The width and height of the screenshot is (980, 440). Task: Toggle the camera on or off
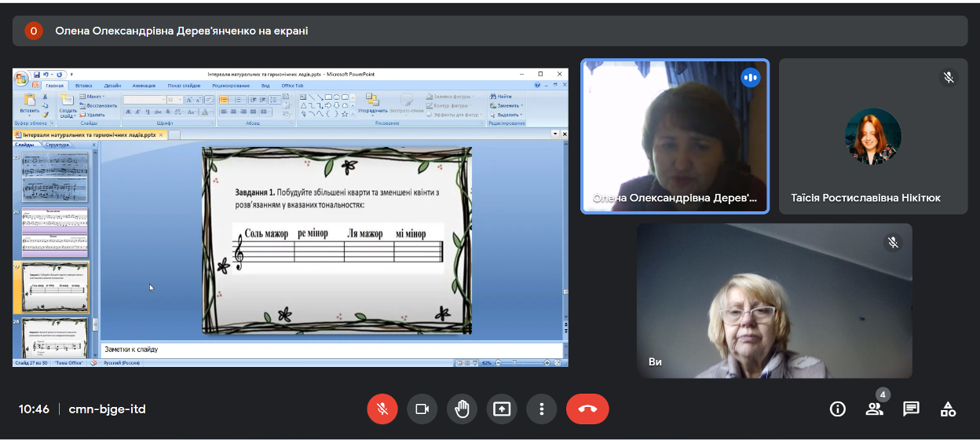point(422,409)
